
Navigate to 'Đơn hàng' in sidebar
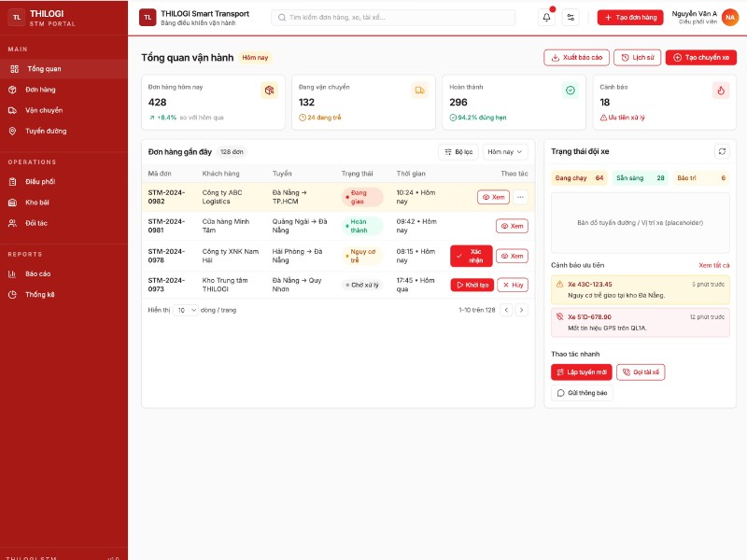click(x=40, y=90)
